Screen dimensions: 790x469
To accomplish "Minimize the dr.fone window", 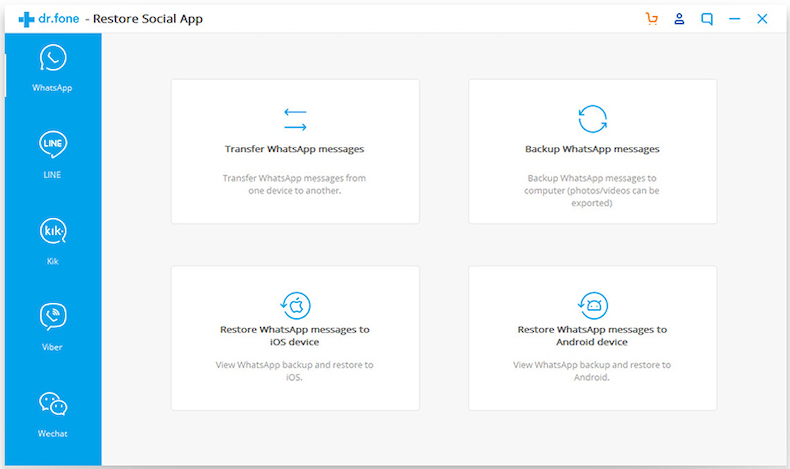I will click(x=735, y=19).
